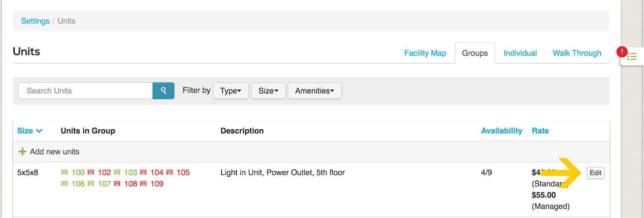The width and height of the screenshot is (644, 218).
Task: Click into the Search Units field
Action: 85,91
